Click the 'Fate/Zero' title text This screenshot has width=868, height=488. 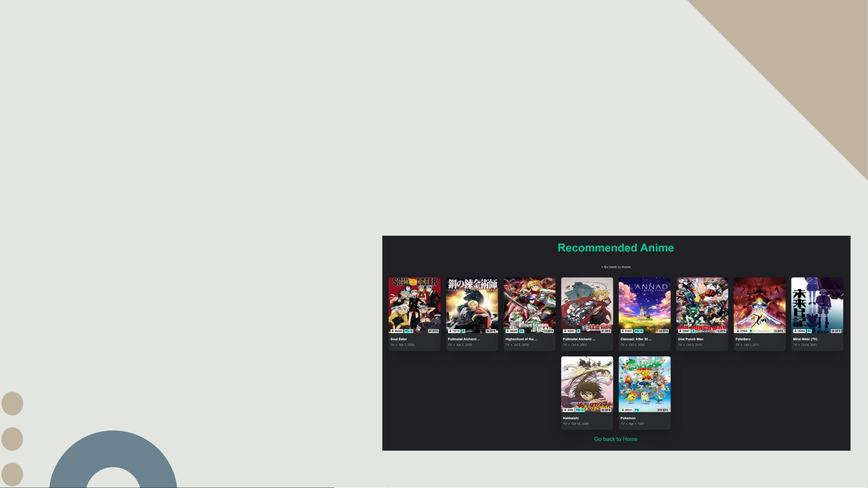743,339
